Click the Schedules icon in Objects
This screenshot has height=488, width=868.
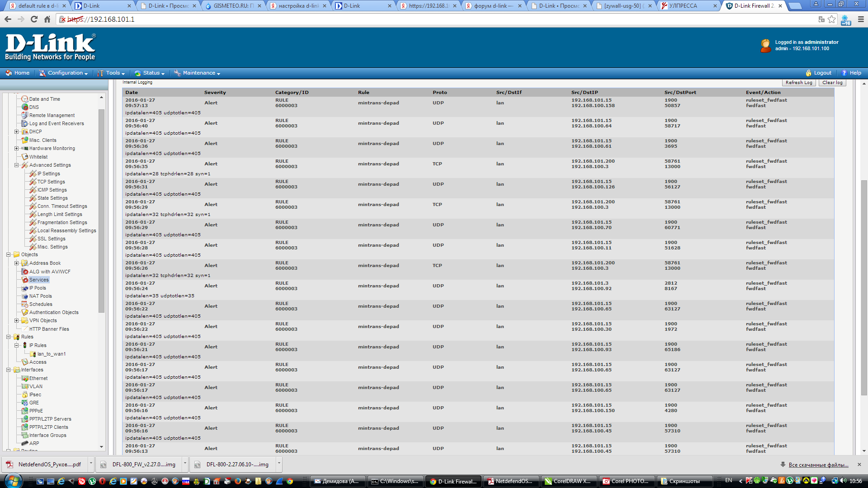tap(25, 304)
